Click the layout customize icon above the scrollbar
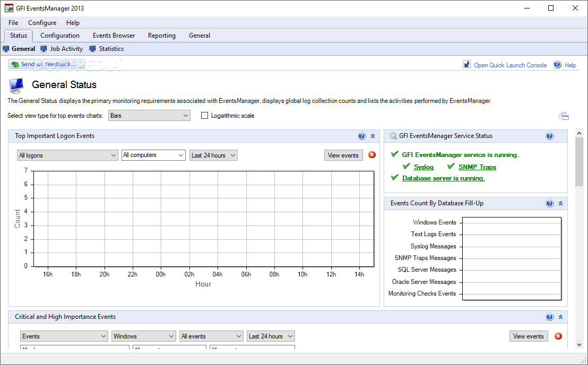588x365 pixels. pyautogui.click(x=564, y=116)
